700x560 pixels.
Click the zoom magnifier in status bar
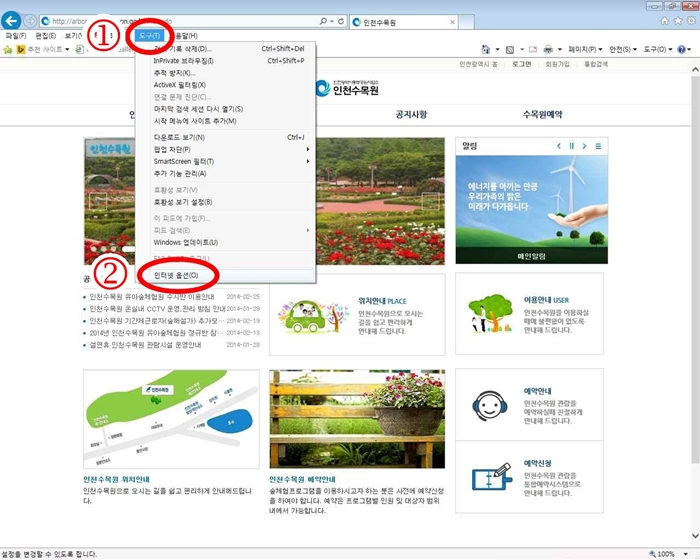pos(653,554)
